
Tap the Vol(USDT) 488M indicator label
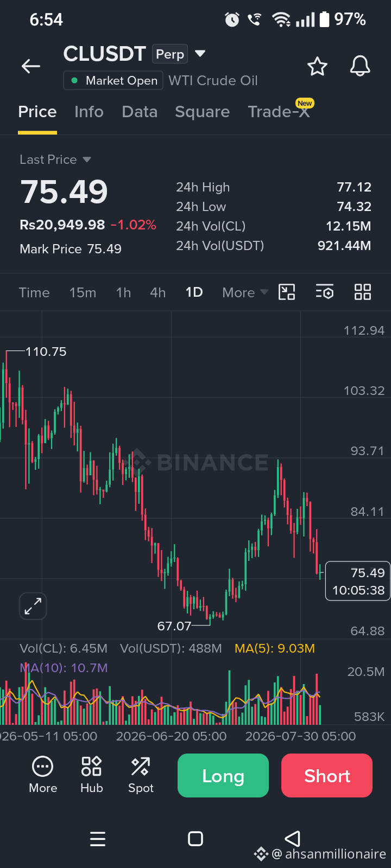point(171,648)
